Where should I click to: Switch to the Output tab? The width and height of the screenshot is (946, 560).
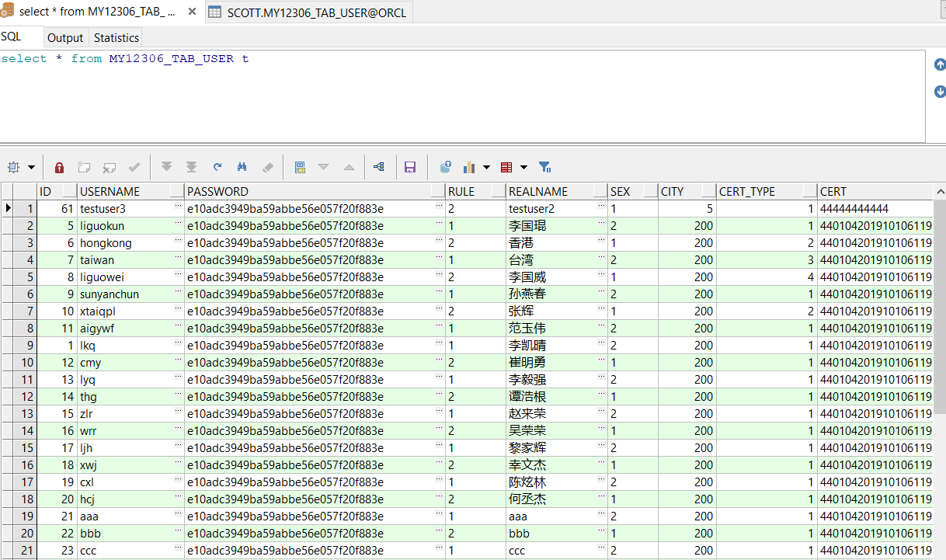tap(65, 37)
